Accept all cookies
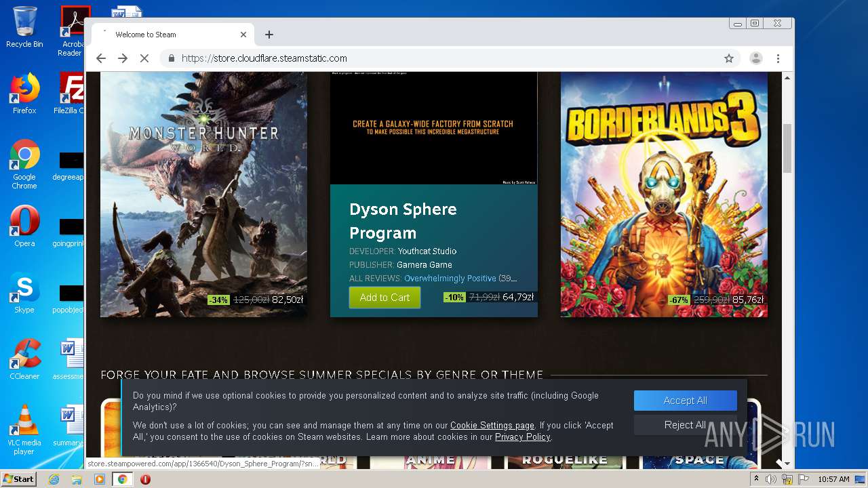 685,401
